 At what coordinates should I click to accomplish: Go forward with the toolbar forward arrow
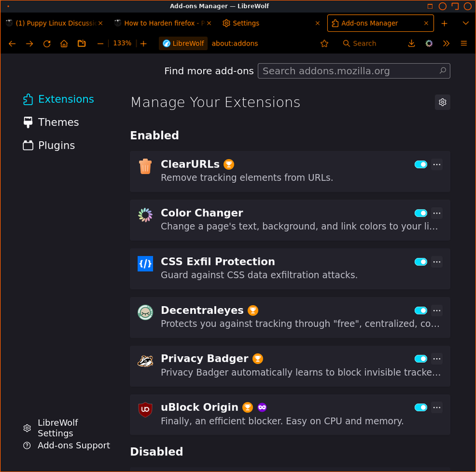(x=30, y=44)
